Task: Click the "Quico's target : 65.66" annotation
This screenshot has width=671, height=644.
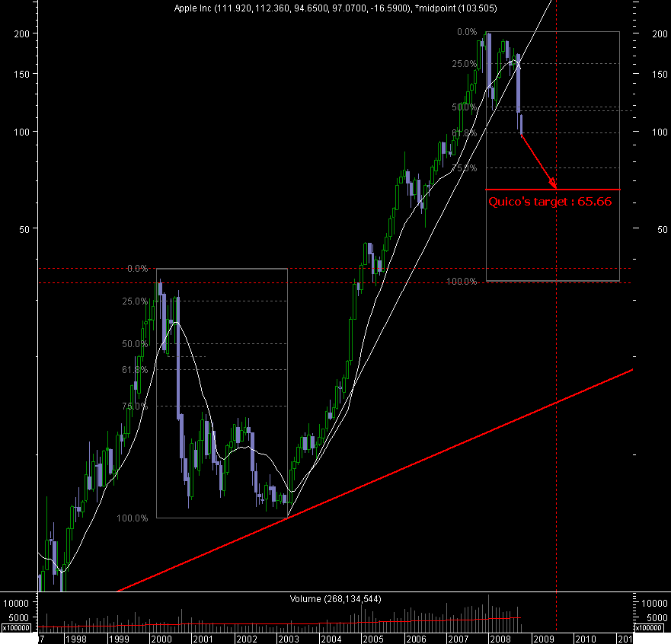Action: point(551,202)
